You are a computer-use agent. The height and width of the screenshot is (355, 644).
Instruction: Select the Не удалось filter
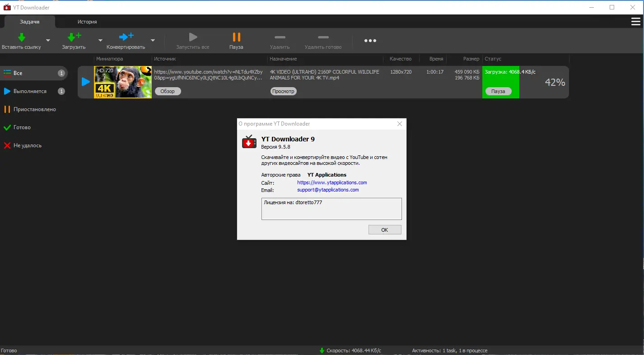34,145
